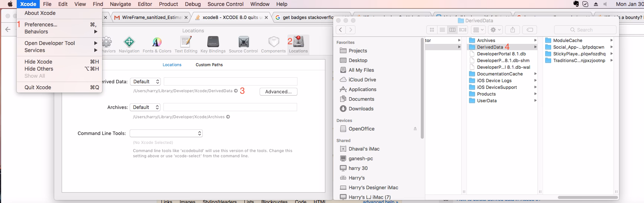The width and height of the screenshot is (644, 203).
Task: Click the browser back arrow
Action: tap(8, 29)
